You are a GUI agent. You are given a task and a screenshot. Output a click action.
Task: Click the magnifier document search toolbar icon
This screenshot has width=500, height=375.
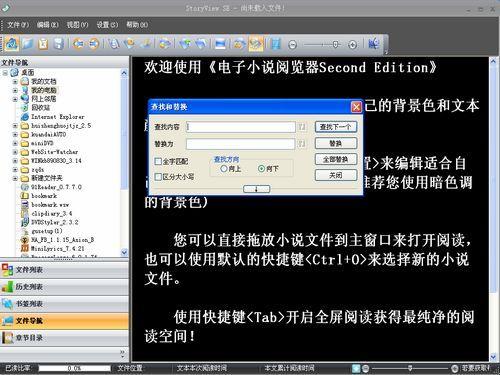tap(114, 44)
